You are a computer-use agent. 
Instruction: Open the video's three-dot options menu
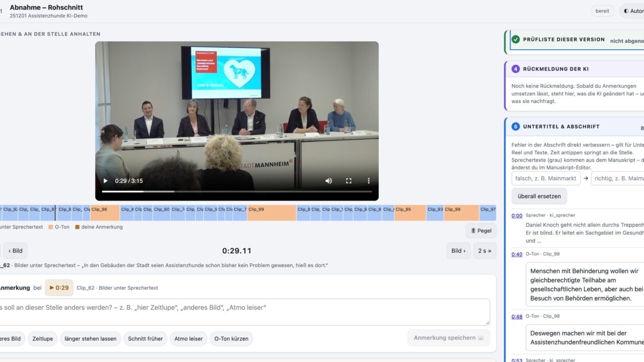tap(369, 181)
